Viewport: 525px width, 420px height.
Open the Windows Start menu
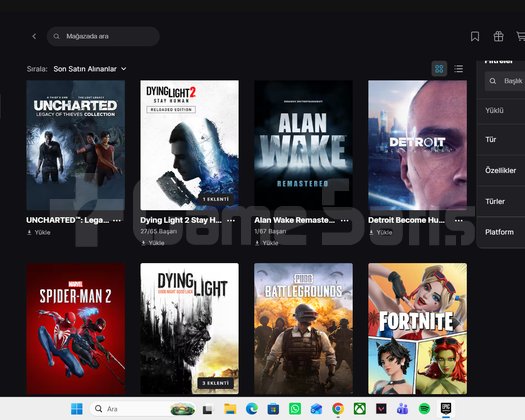point(77,409)
